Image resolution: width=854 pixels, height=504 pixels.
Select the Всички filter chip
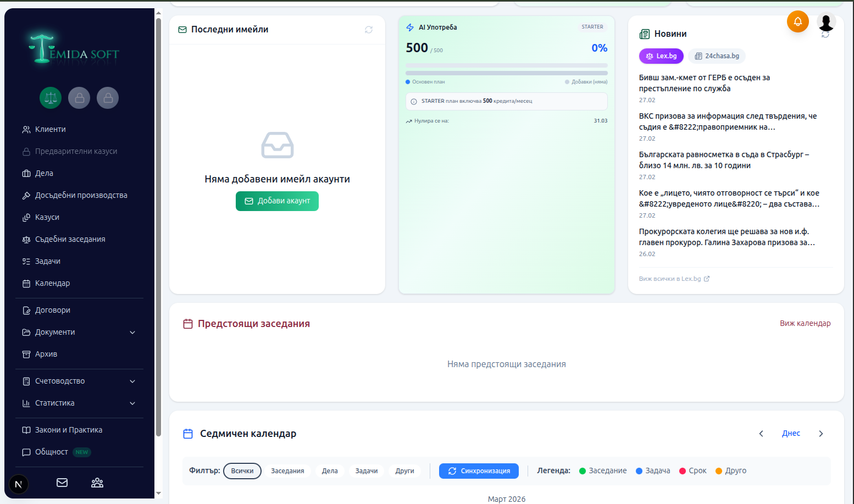pos(242,471)
